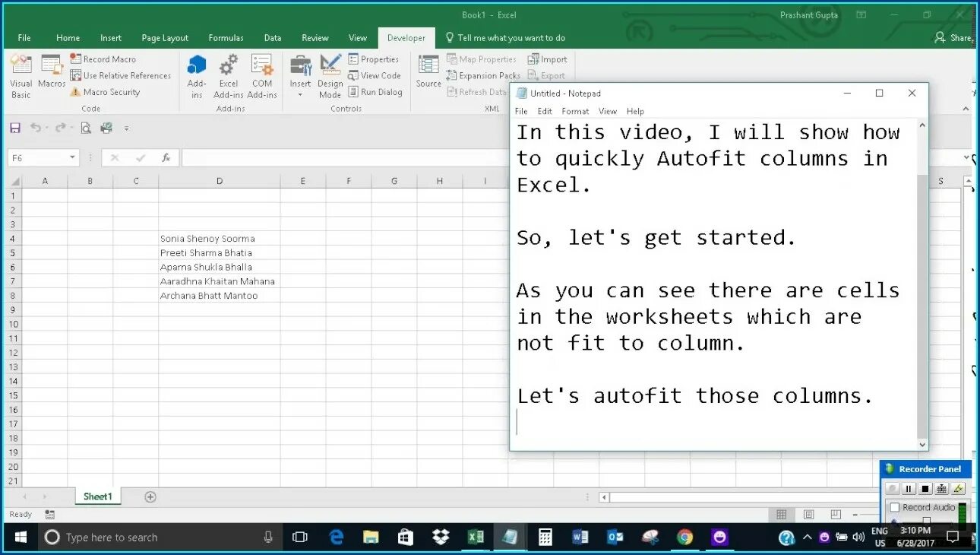
Task: Switch to the View ribbon tab
Action: (358, 38)
